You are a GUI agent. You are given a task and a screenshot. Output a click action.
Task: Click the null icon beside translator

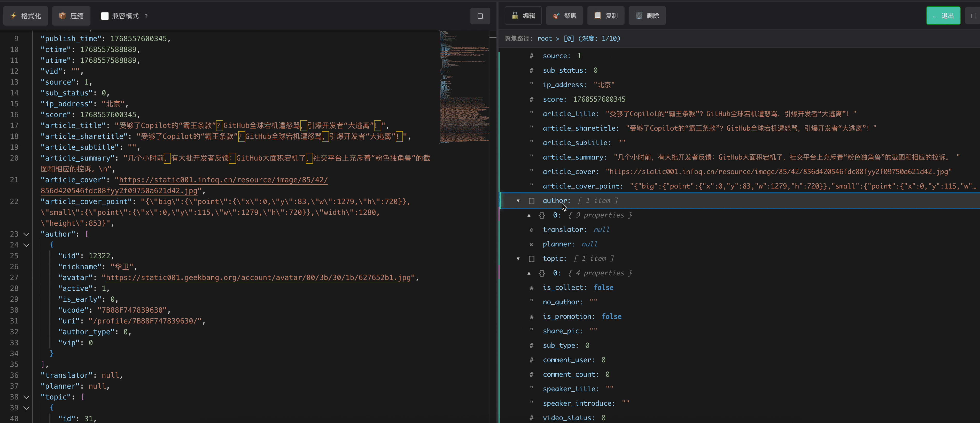pyautogui.click(x=532, y=230)
